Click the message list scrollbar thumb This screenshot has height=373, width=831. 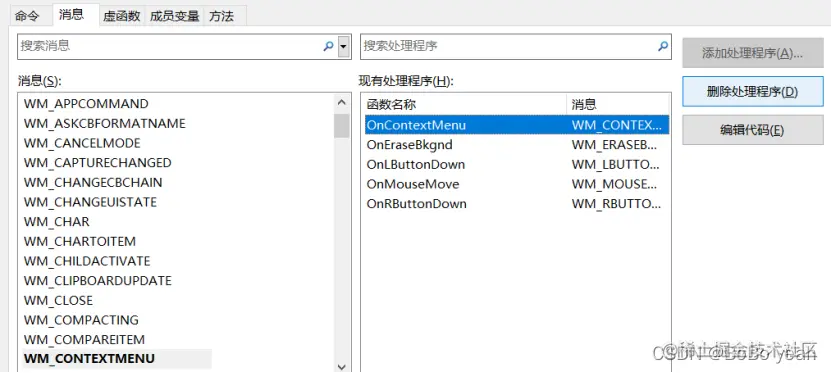[x=342, y=126]
